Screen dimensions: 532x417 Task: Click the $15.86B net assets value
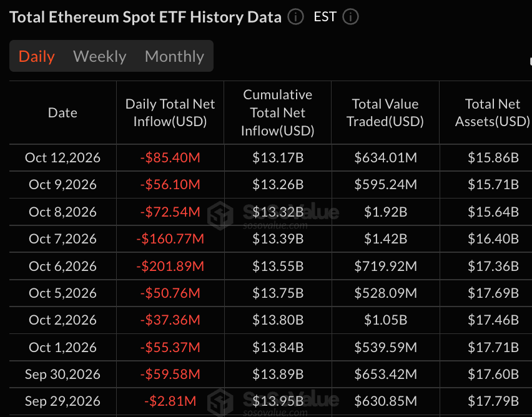point(493,157)
